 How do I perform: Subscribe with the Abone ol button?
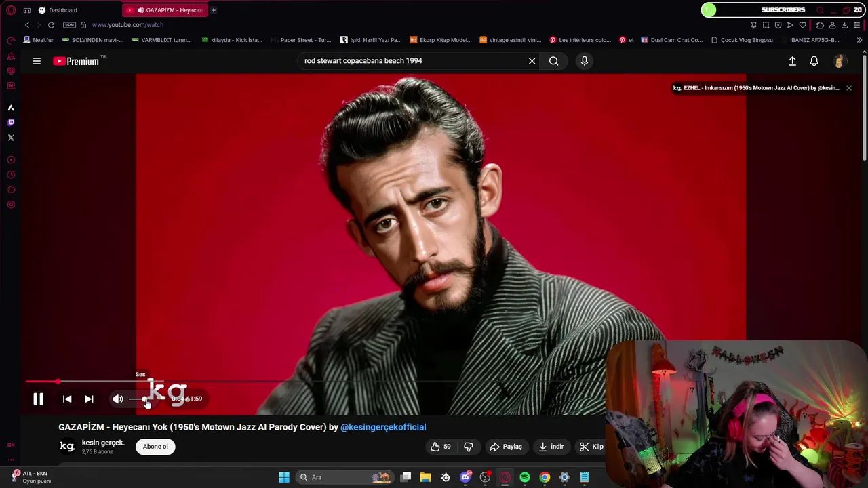tap(155, 447)
